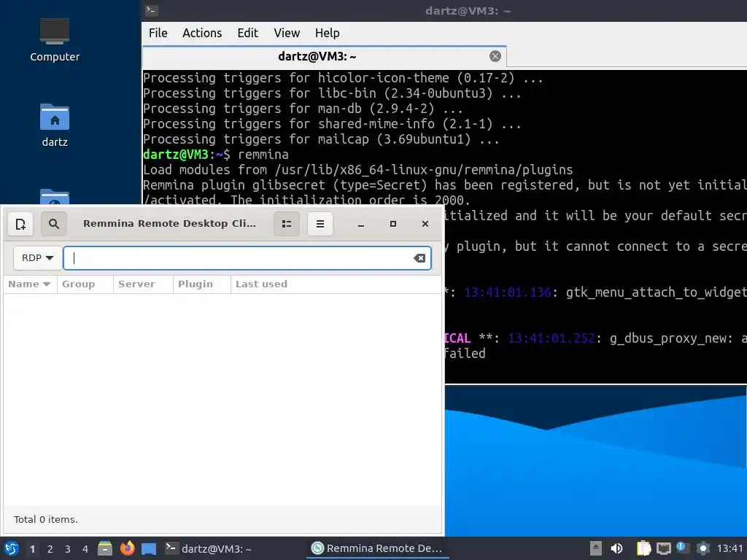747x560 pixels.
Task: Open the terminal Help menu
Action: pos(328,33)
